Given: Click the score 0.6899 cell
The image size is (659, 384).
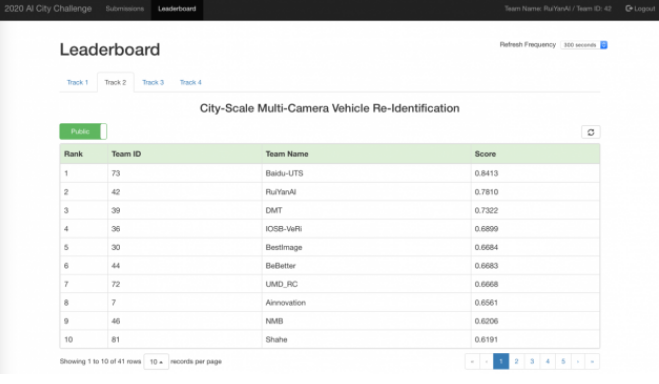Looking at the screenshot, I should (535, 229).
